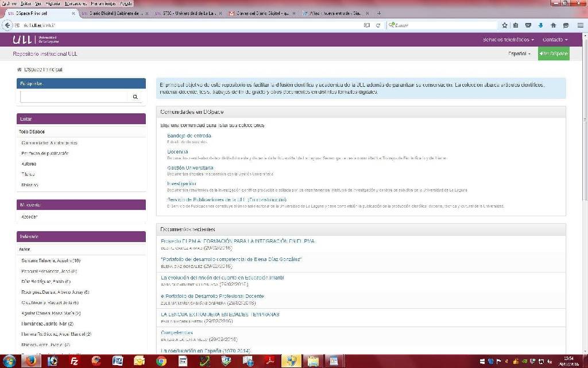The width and height of the screenshot is (588, 368).
Task: Open the Firefox downloads arrow icon
Action: 540,25
